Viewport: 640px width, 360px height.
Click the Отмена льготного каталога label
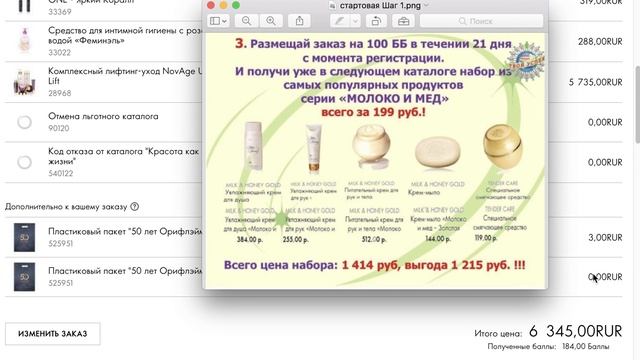[103, 116]
